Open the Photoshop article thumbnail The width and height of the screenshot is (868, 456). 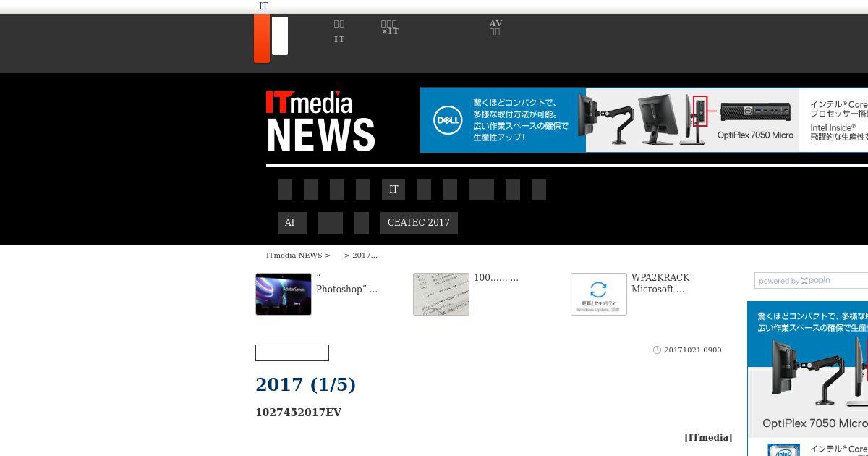click(x=284, y=294)
